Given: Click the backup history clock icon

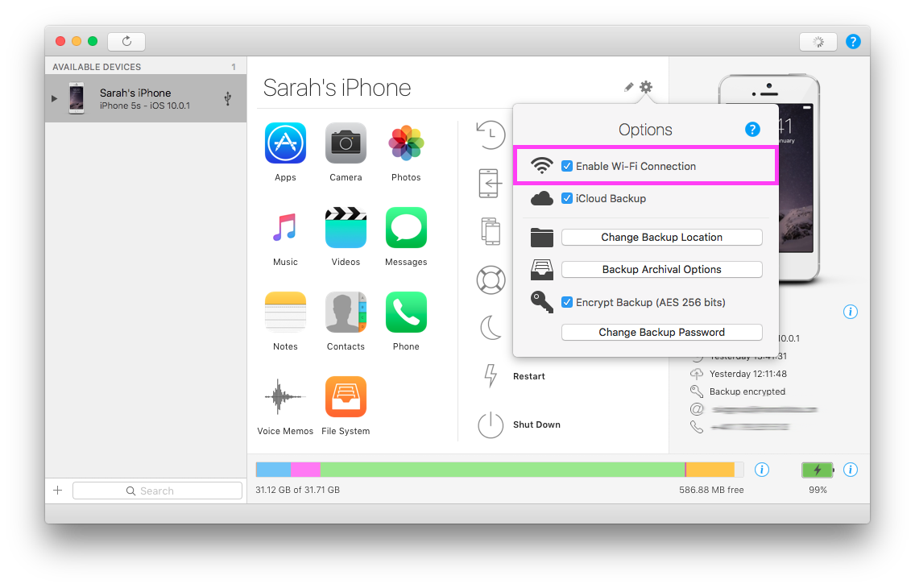Looking at the screenshot, I should point(491,135).
